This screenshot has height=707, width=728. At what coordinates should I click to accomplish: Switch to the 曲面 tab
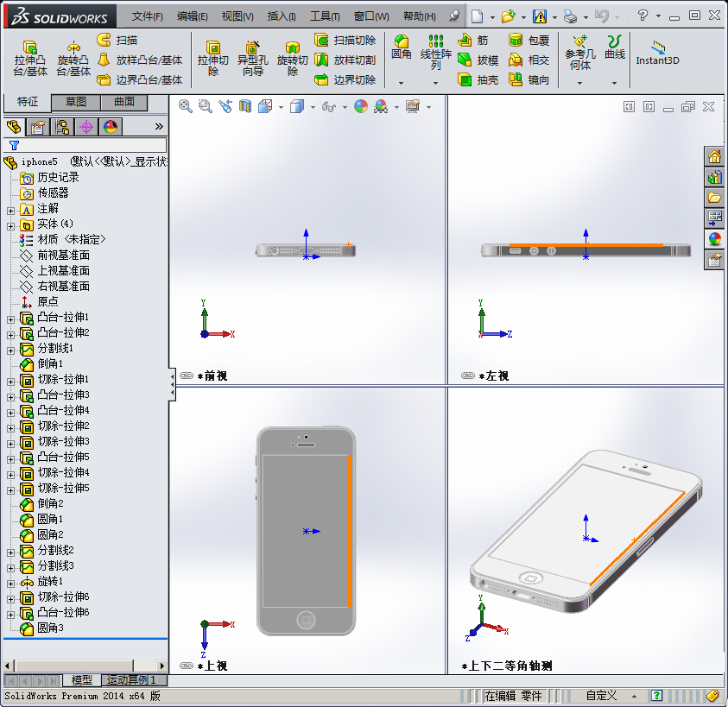[124, 102]
